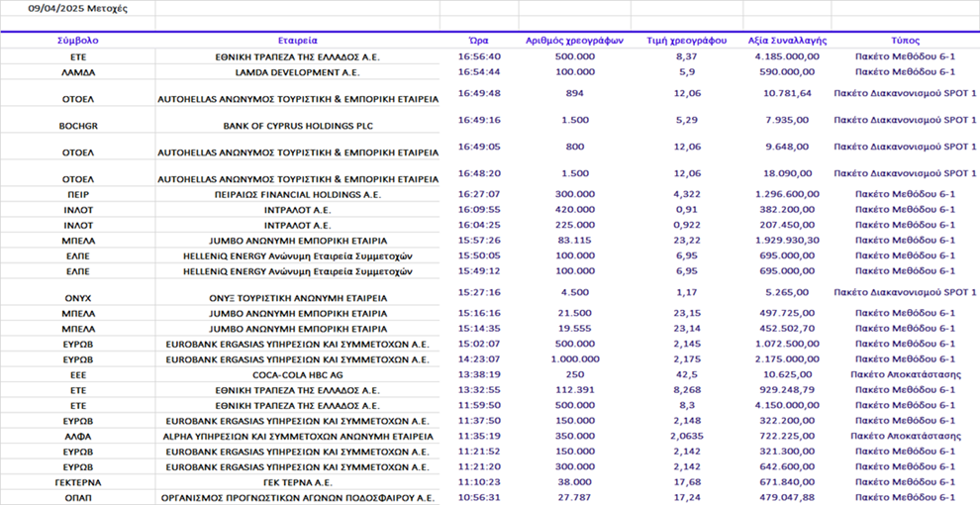Select the time cell 16:04:25
This screenshot has width=980, height=505.
coord(479,225)
